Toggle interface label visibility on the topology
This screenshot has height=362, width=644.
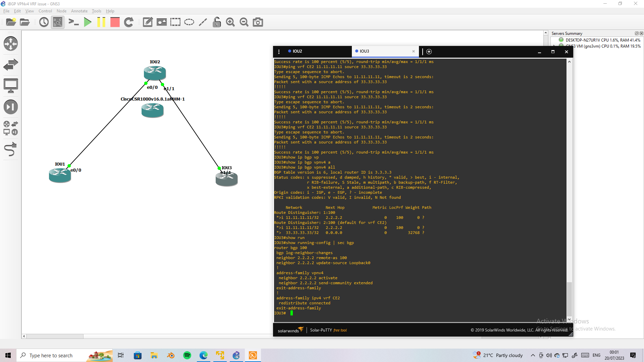pos(57,22)
